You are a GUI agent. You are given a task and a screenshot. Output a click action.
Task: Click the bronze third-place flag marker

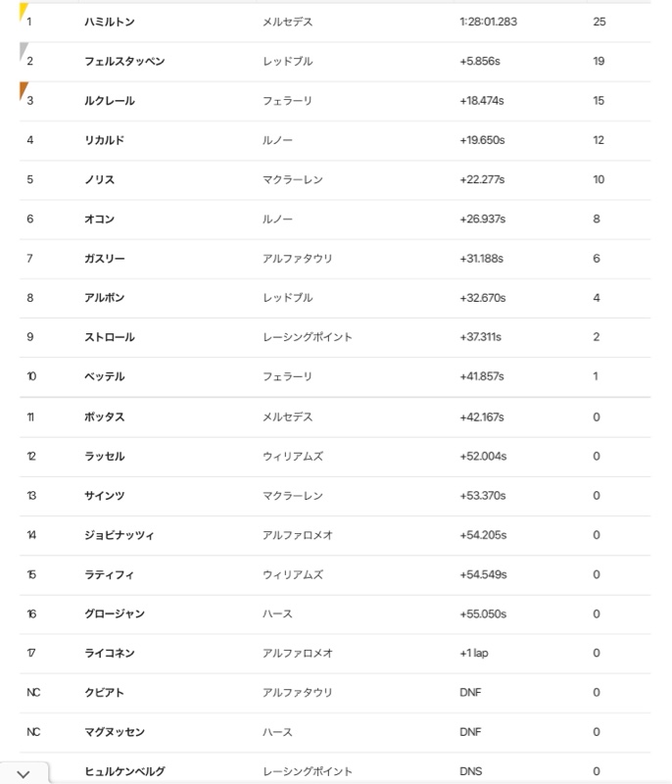click(23, 90)
